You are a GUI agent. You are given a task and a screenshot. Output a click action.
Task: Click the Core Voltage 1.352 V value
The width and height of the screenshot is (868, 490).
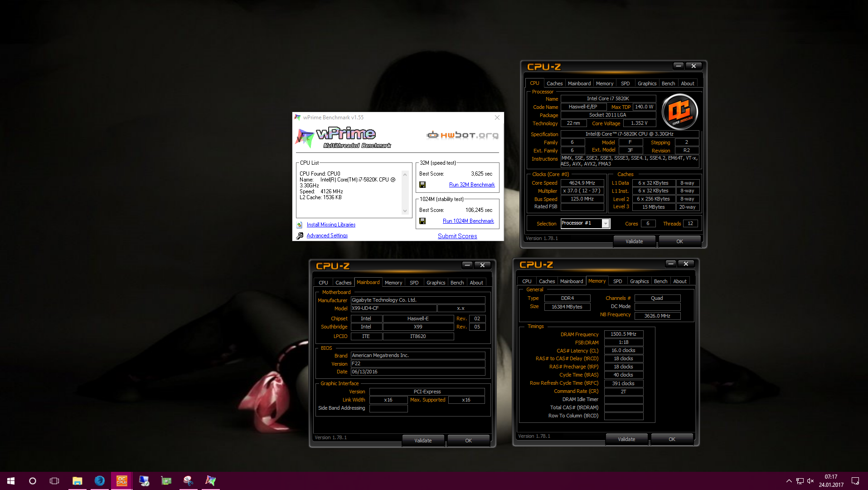(639, 123)
